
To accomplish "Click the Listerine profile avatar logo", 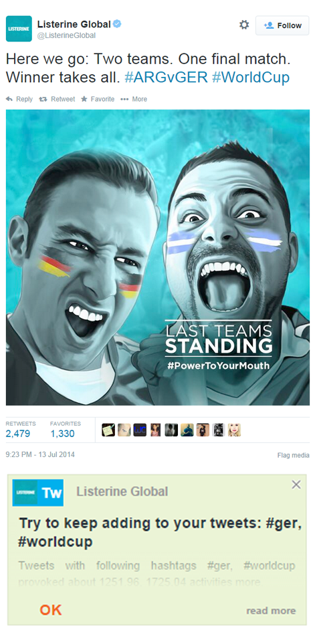I will (x=19, y=29).
